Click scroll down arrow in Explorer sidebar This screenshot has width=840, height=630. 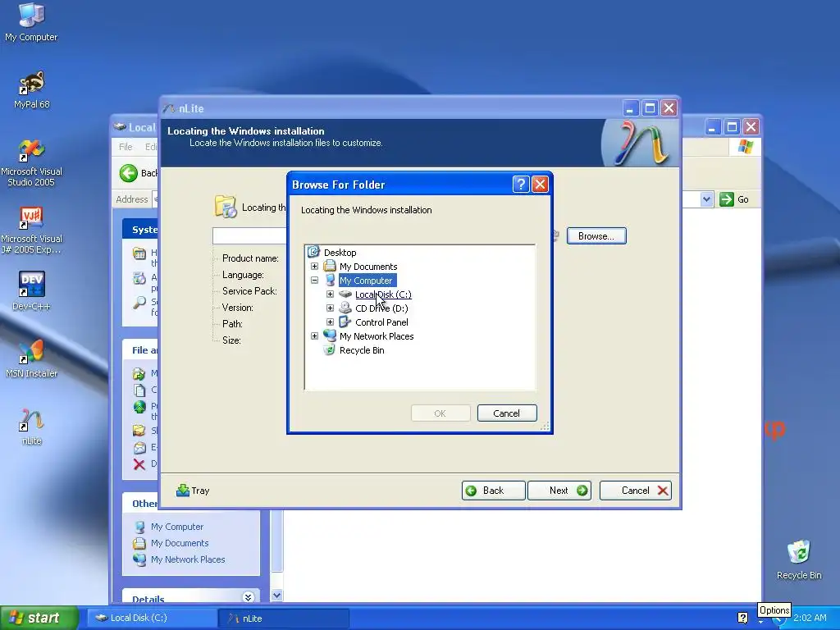coord(276,595)
